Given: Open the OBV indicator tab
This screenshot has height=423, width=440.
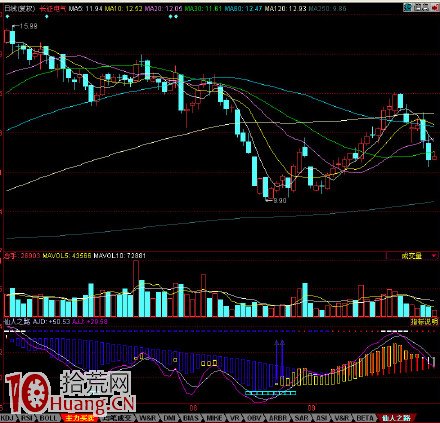Looking at the screenshot, I should (255, 418).
